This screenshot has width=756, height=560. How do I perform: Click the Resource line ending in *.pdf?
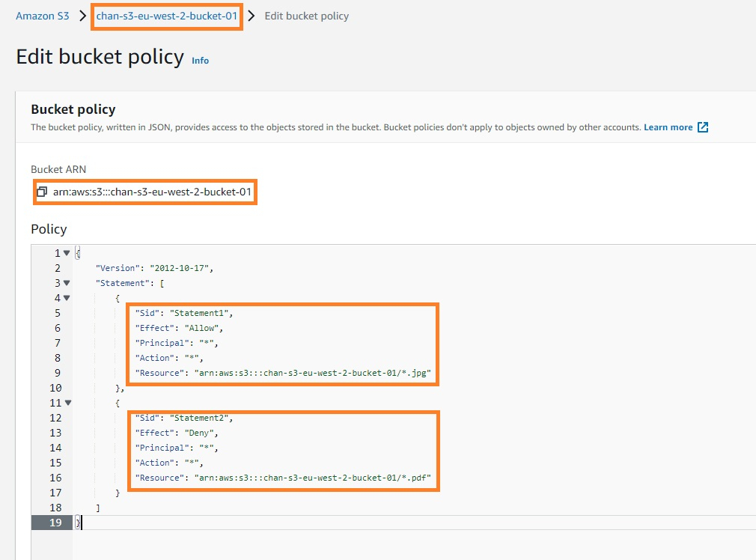pos(283,478)
